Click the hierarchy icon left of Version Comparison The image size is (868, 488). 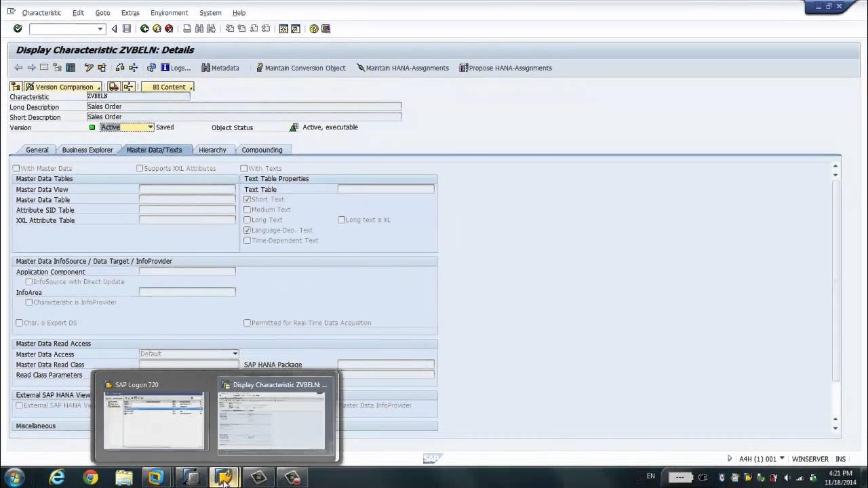[x=16, y=87]
